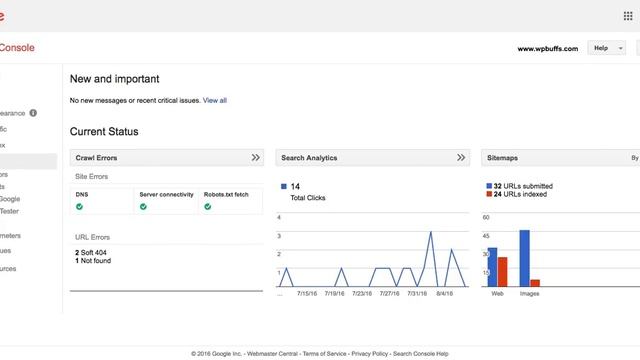Open Search Console Help footer link

click(x=420, y=353)
